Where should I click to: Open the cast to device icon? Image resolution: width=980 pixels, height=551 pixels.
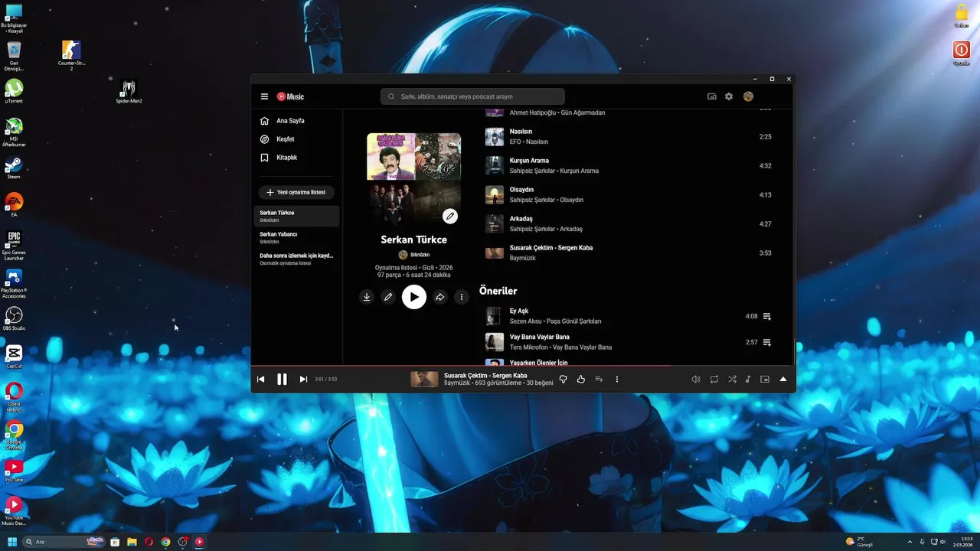pyautogui.click(x=712, y=96)
